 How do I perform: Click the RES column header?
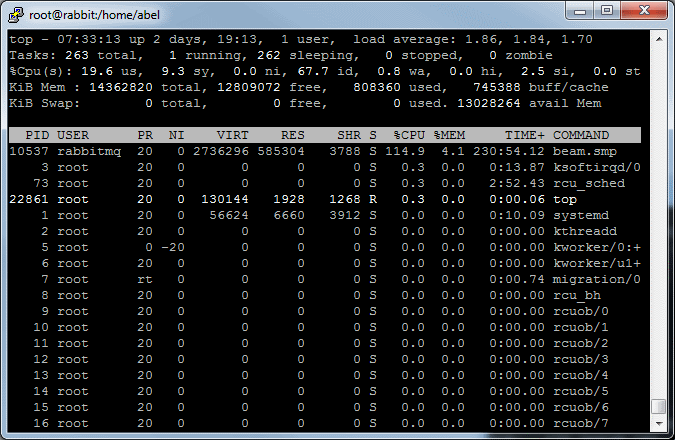pyautogui.click(x=293, y=135)
